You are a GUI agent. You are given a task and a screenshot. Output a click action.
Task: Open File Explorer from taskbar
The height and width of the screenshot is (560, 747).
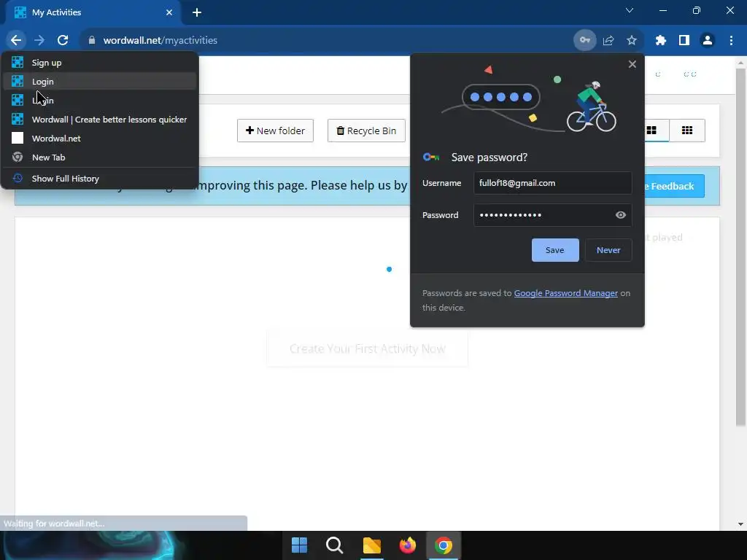[371, 545]
